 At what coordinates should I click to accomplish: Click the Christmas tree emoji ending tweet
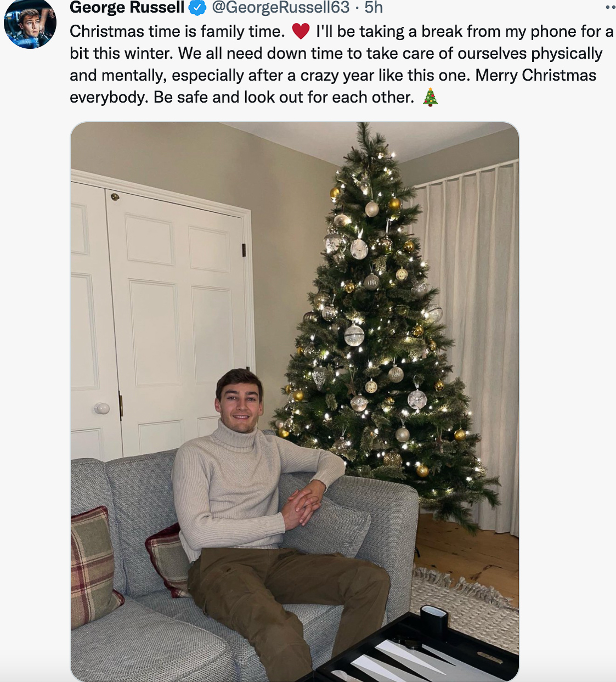tap(430, 97)
